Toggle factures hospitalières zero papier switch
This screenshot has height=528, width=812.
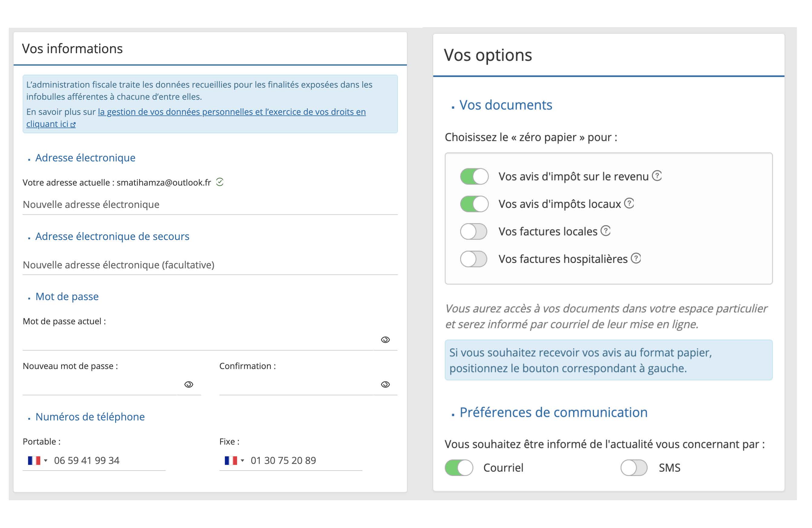pos(473,259)
